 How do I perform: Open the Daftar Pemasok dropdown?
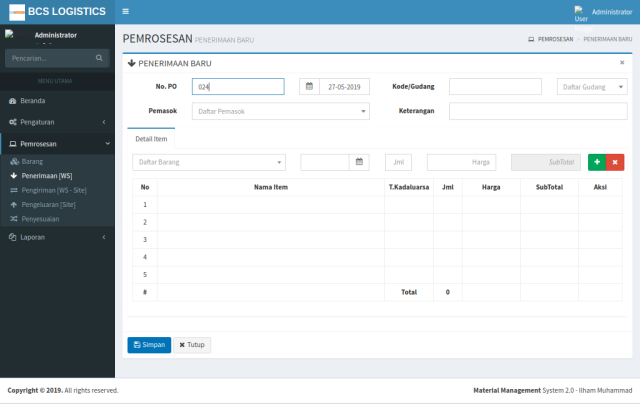point(279,111)
